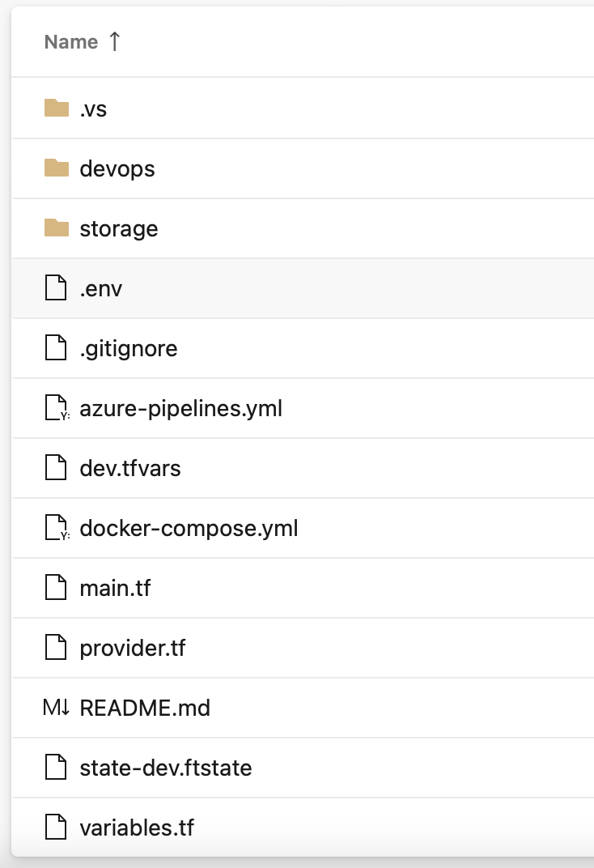Sort files by Name column header
This screenshot has height=868, width=594.
point(71,42)
